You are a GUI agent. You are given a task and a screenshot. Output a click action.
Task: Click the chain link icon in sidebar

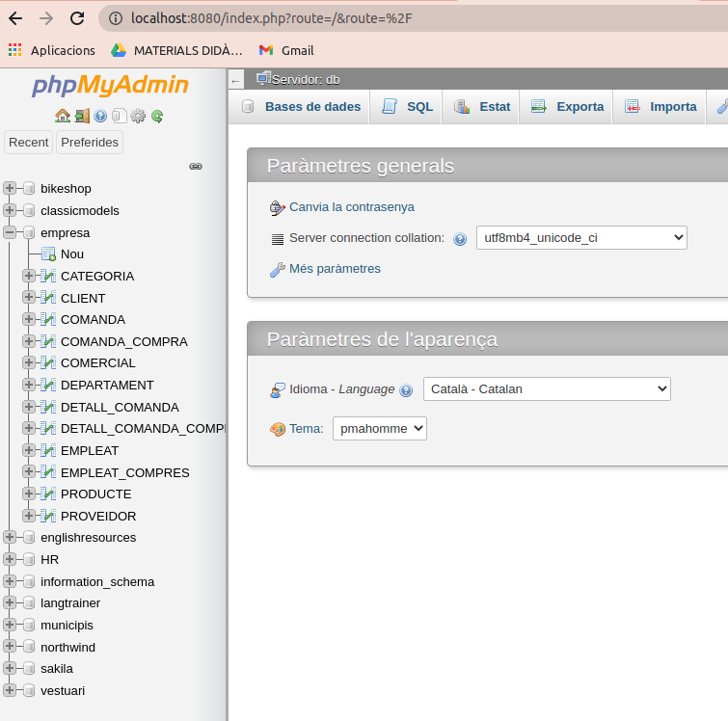[196, 166]
